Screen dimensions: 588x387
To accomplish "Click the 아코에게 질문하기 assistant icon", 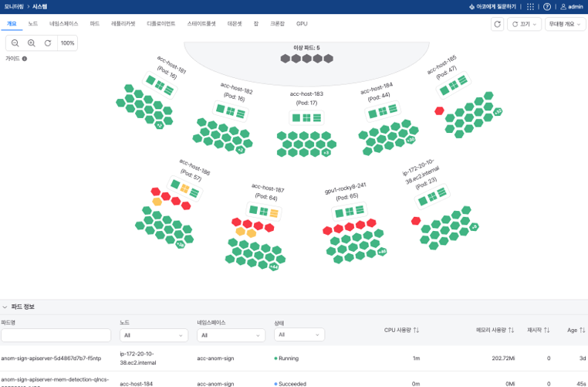I will [x=471, y=7].
